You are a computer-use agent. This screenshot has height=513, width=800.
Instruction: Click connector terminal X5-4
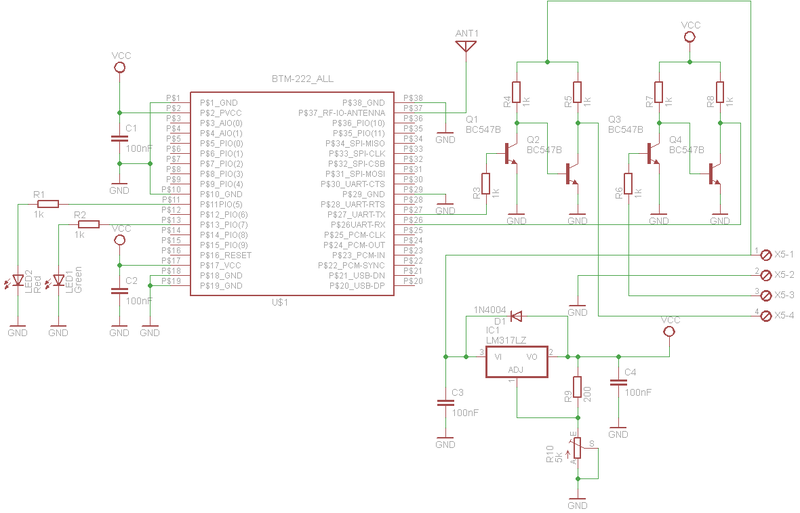point(765,316)
